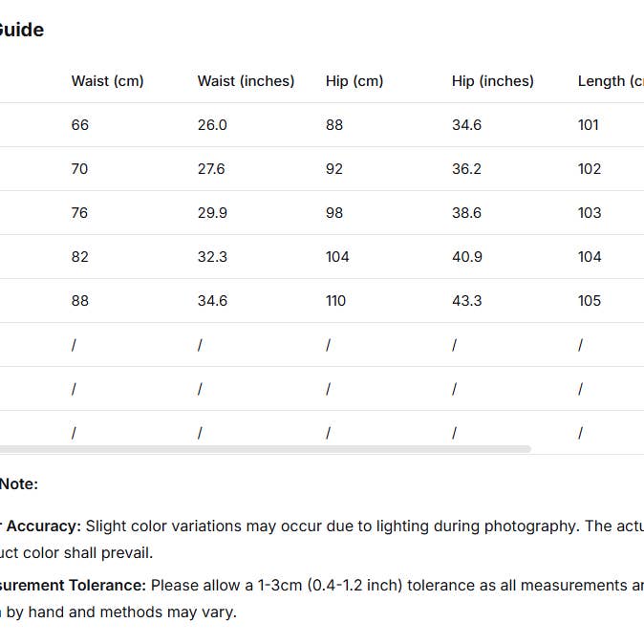Select the length value 101 cell
This screenshot has width=644, height=644.
pos(589,125)
